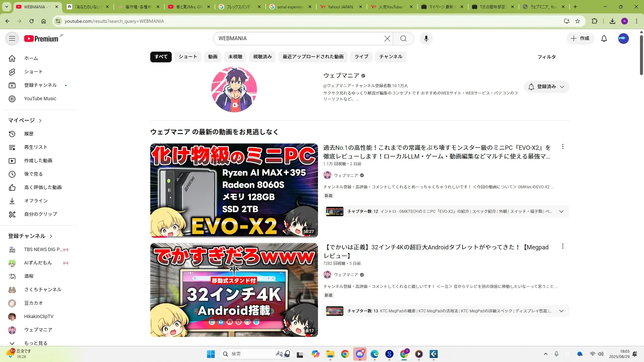
Task: Click the voice search microphone icon
Action: 426,39
